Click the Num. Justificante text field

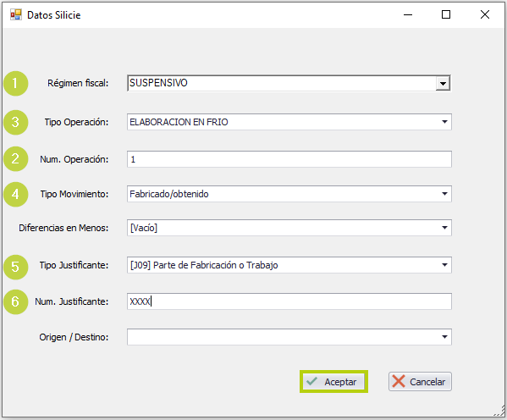[x=289, y=301]
